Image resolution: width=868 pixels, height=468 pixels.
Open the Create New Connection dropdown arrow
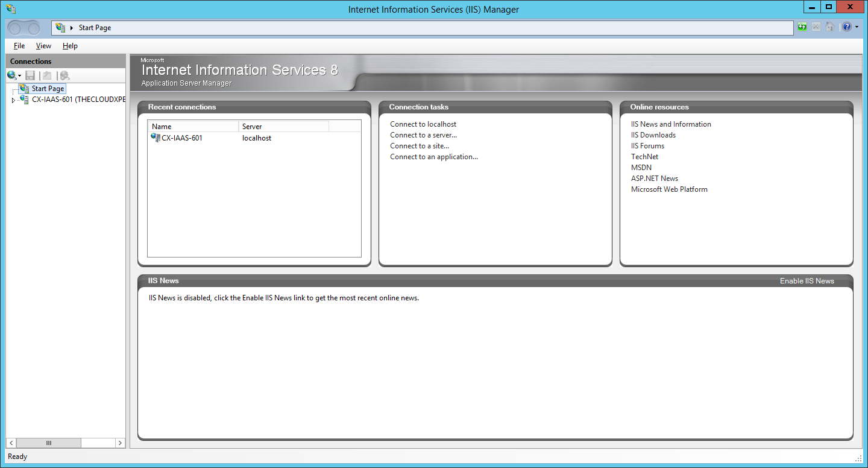[20, 76]
